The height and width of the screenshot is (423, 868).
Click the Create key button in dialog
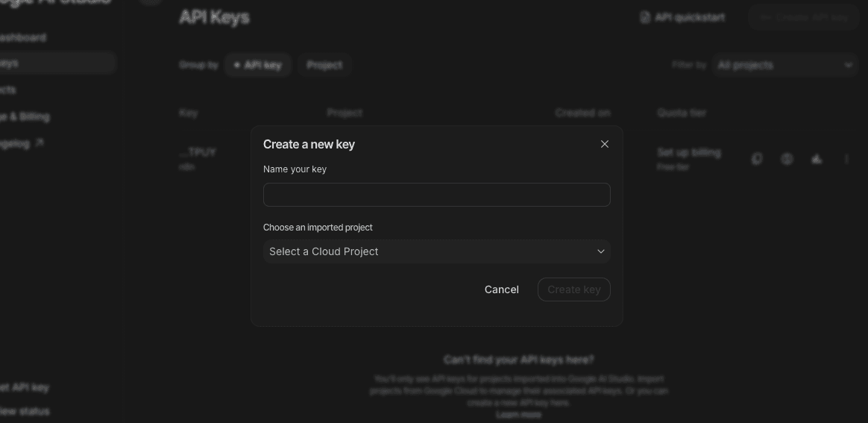(573, 289)
